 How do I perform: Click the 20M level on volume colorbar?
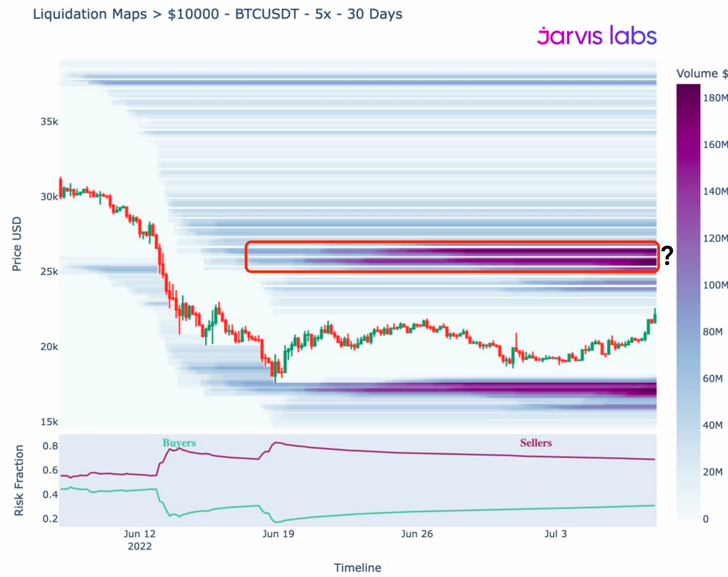pos(713,472)
